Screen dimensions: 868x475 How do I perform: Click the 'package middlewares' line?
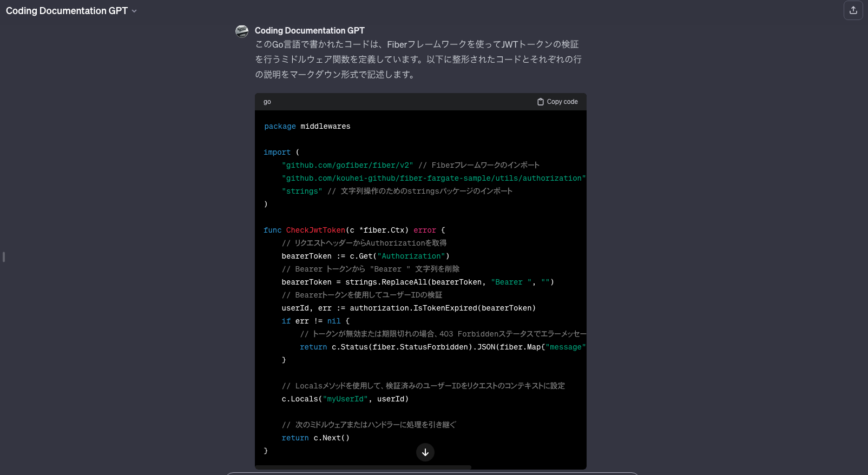pos(307,127)
